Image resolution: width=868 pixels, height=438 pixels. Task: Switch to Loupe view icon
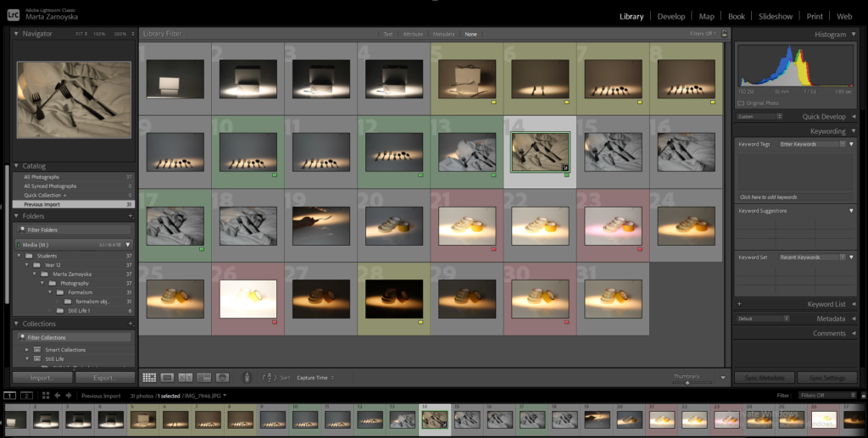pos(167,378)
